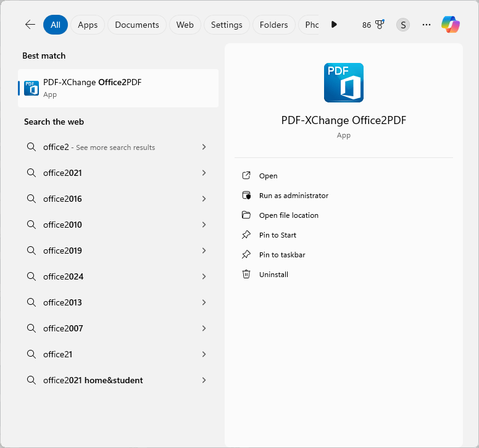The height and width of the screenshot is (448, 479).
Task: Open the S user account avatar
Action: coord(403,25)
